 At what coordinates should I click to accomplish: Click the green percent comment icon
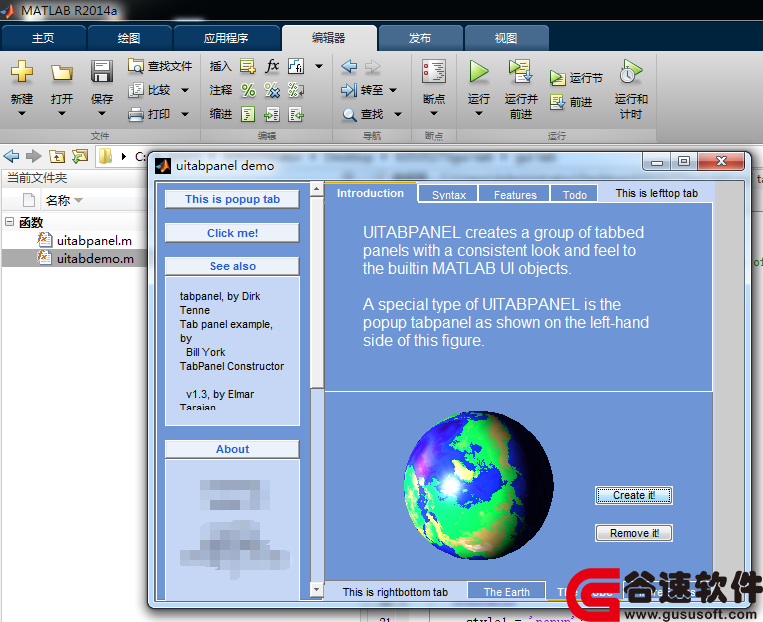click(x=248, y=90)
